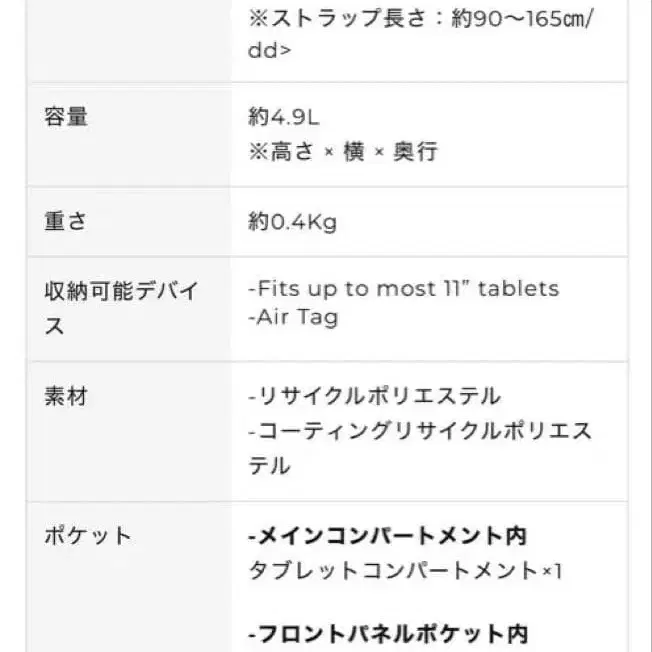652x652 pixels.
Task: Click the 高さ × 横 × 奥行 note
Action: [x=343, y=151]
